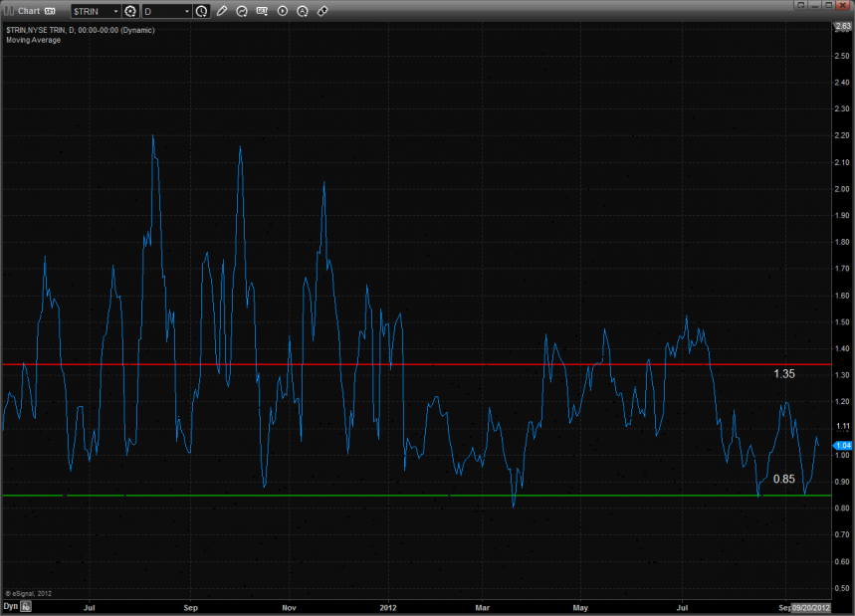855x616 pixels.
Task: Click the badge next to Chart title
Action: pyautogui.click(x=50, y=11)
